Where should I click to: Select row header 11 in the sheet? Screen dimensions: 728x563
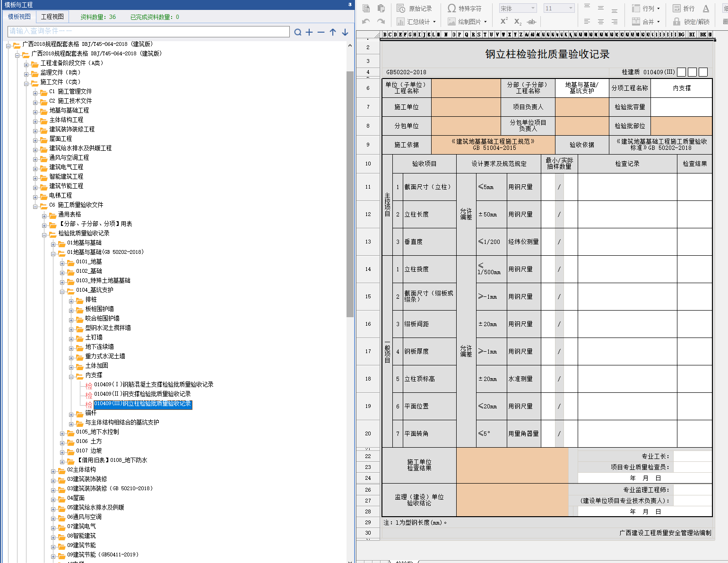coord(368,187)
